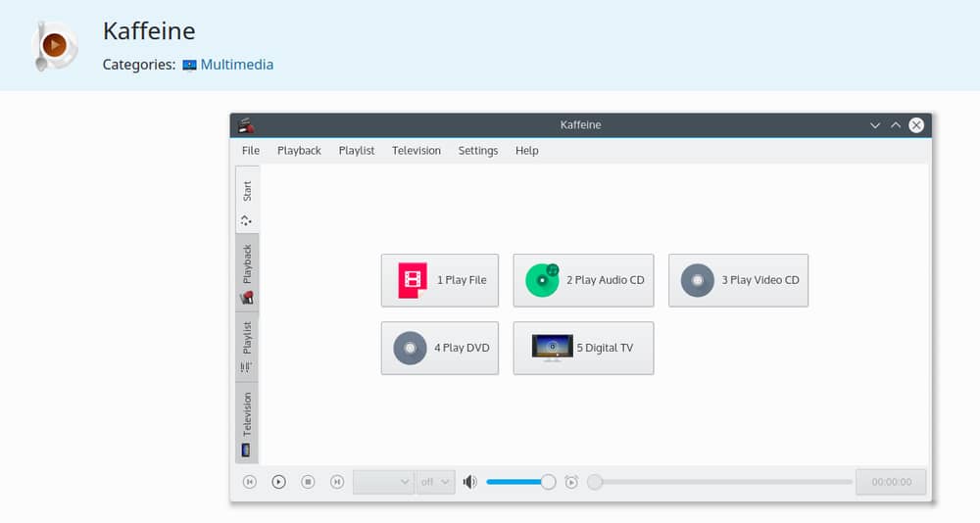Screen dimensions: 980x523
Task: Click the Multimedia category link
Action: [x=237, y=65]
